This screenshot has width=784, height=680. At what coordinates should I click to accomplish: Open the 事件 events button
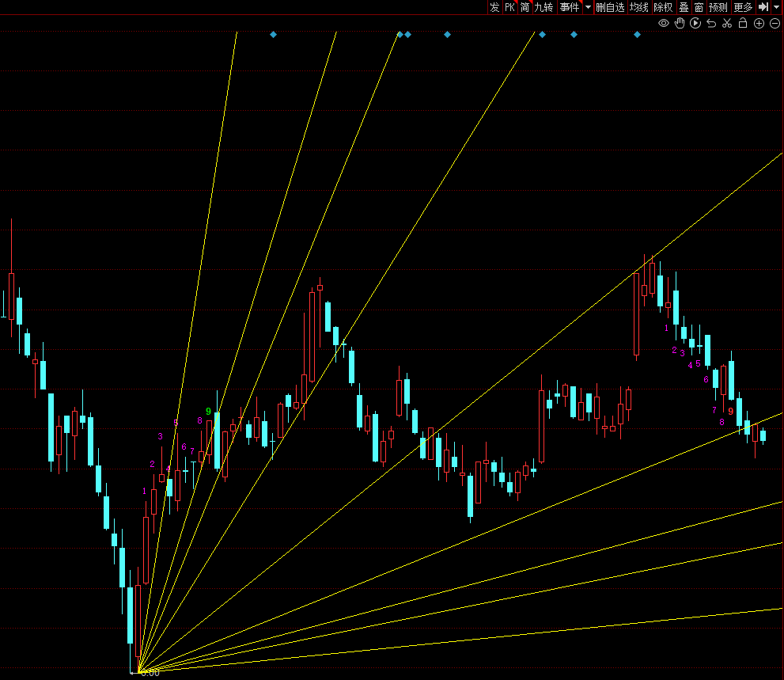(570, 7)
